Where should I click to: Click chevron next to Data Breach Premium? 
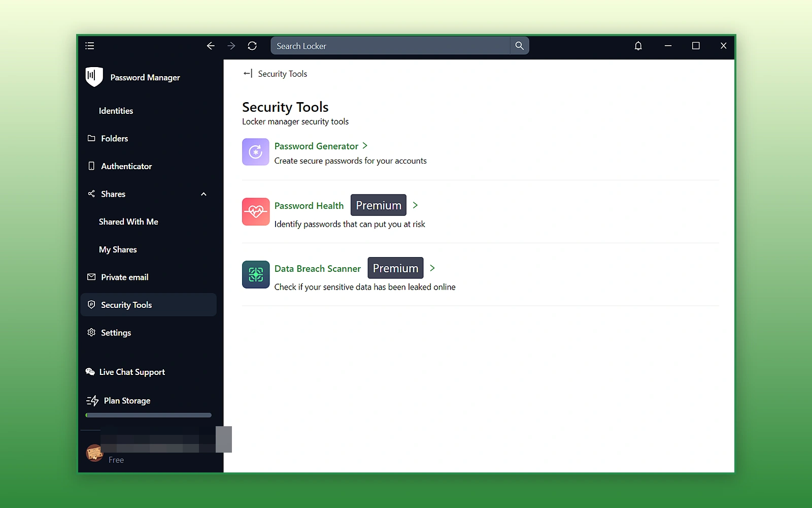point(432,268)
